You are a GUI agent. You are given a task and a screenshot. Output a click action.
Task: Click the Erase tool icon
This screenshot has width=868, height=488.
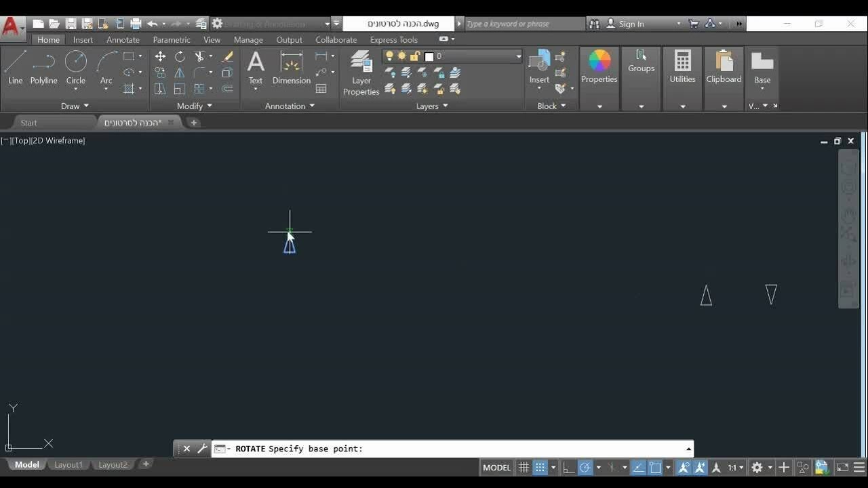coord(228,56)
